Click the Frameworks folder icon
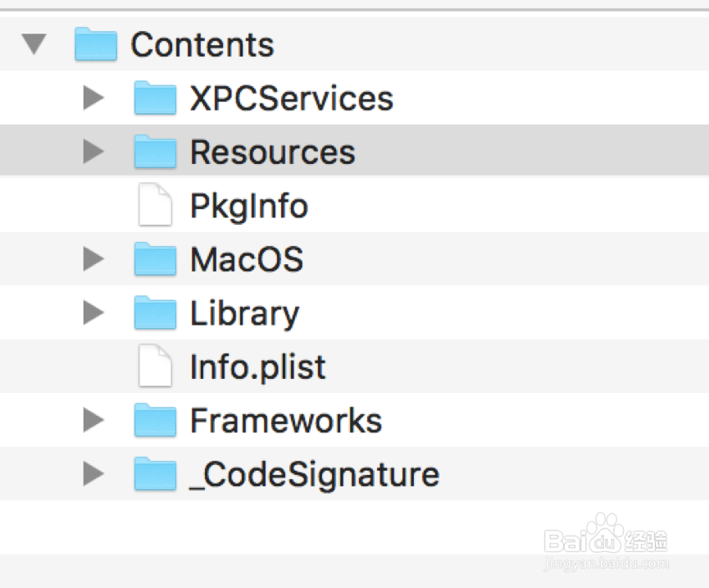Viewport: 709px width, 588px height. click(x=155, y=422)
